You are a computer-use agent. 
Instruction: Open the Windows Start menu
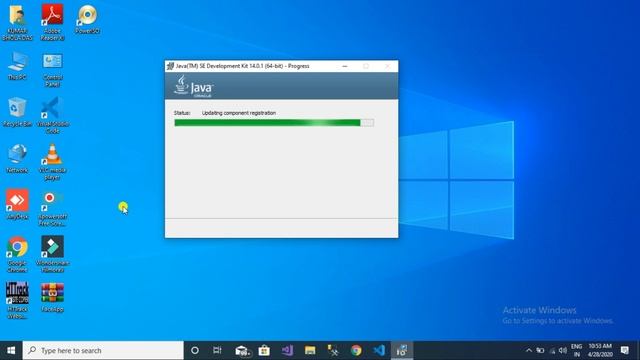click(11, 350)
